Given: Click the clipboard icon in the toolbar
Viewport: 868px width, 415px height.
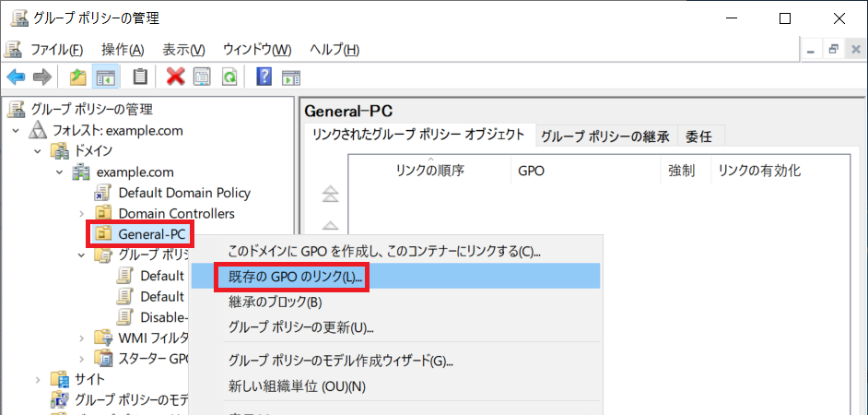Looking at the screenshot, I should [140, 77].
